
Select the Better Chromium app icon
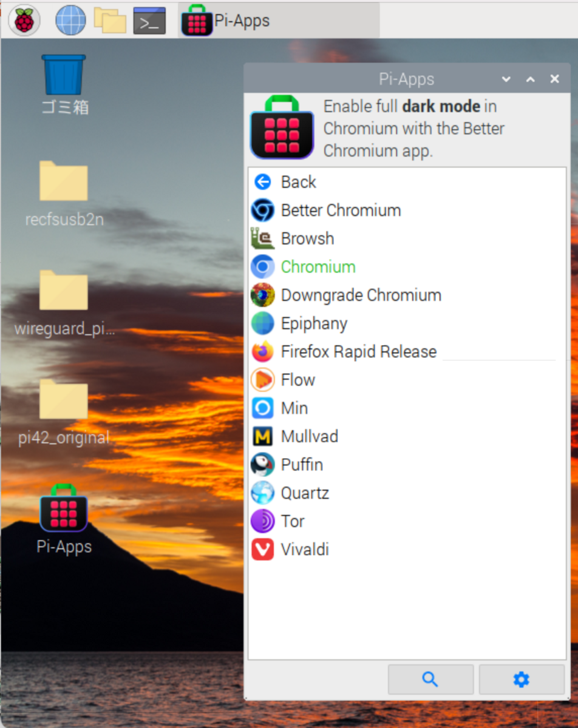(262, 211)
